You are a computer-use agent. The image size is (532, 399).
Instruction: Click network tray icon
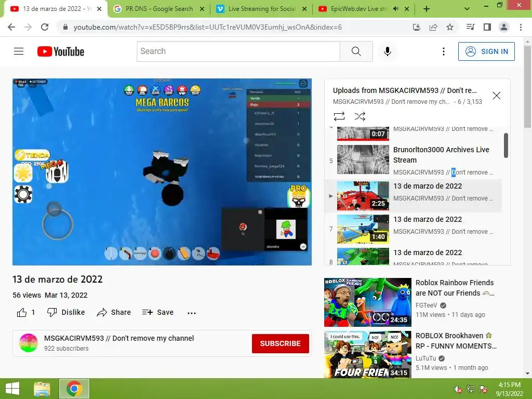coord(471,389)
